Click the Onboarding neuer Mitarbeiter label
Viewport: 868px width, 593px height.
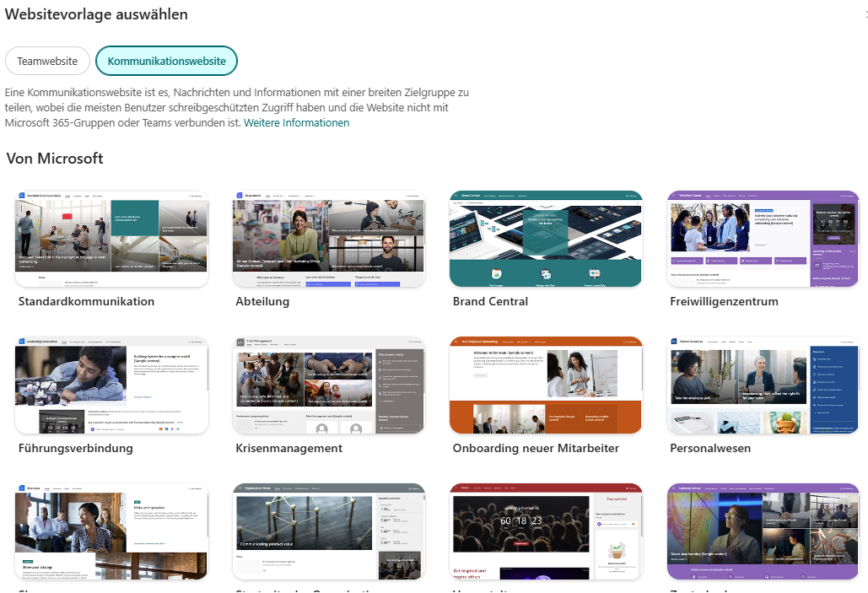536,448
